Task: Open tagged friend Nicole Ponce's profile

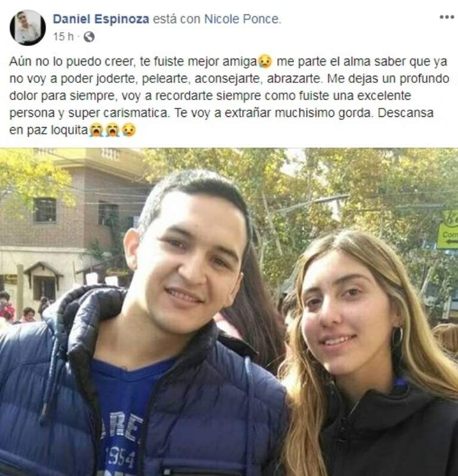Action: click(x=242, y=19)
